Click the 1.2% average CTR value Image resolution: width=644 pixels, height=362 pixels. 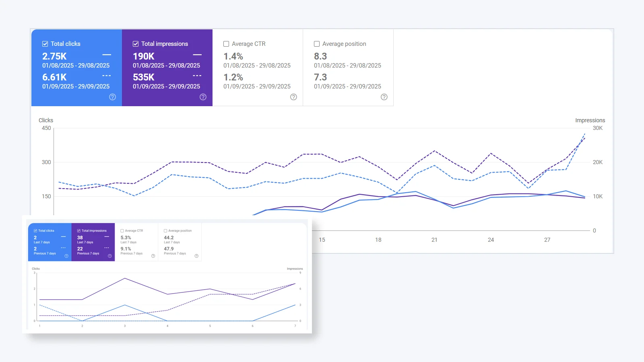coord(233,77)
